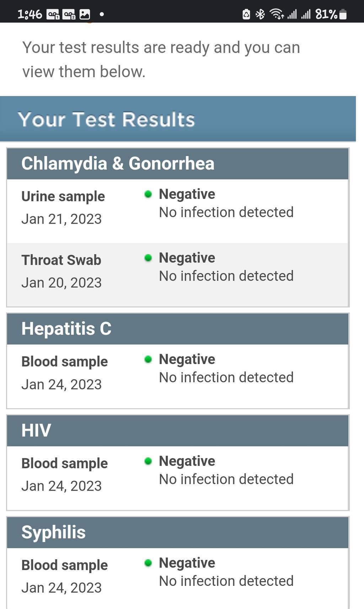Tap the green status dot under Syphilis
Viewport: 364px width, 609px height.
click(148, 563)
